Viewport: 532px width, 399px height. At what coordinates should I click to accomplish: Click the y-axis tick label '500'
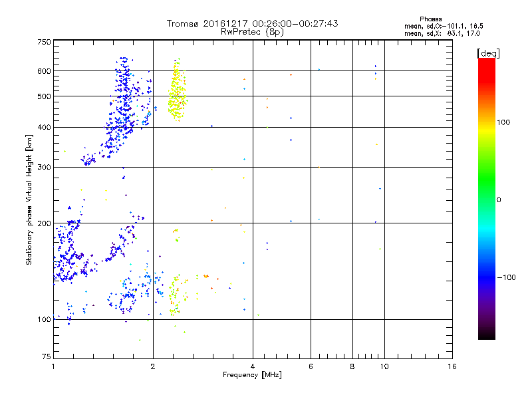coord(44,96)
